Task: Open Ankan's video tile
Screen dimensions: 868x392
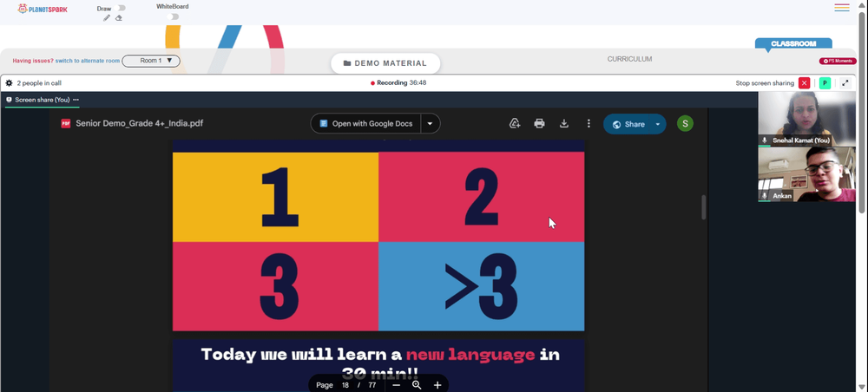Action: click(x=806, y=174)
